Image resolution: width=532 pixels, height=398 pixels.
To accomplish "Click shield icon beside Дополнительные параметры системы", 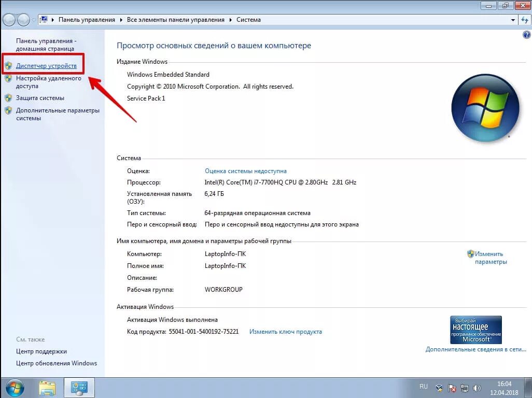I will coord(8,110).
